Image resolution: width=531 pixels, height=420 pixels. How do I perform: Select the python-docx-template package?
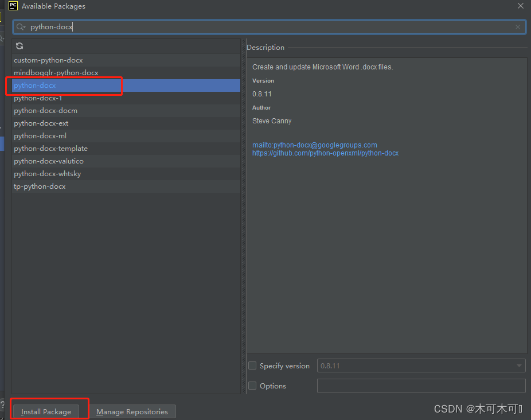[50, 148]
